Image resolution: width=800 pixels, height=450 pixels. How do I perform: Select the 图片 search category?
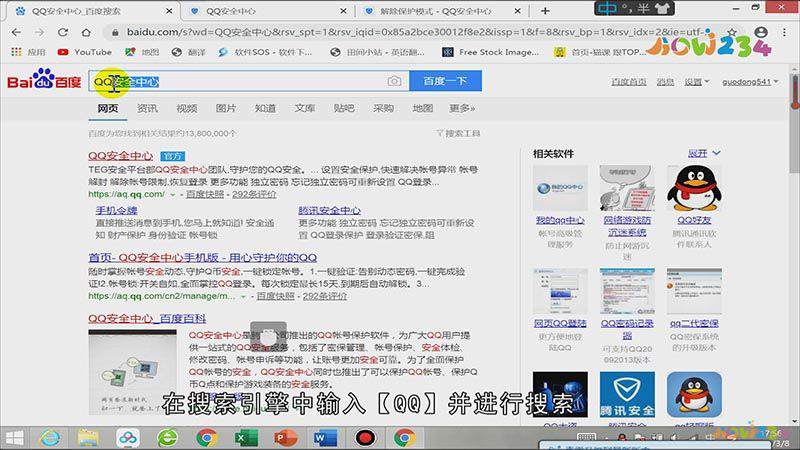(226, 108)
